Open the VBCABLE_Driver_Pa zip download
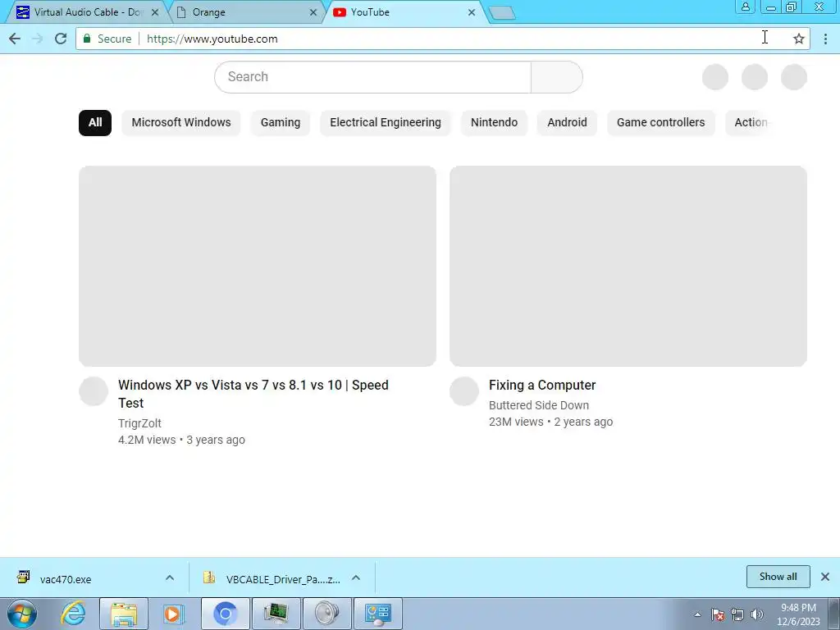Viewport: 840px width, 630px height. [271, 578]
